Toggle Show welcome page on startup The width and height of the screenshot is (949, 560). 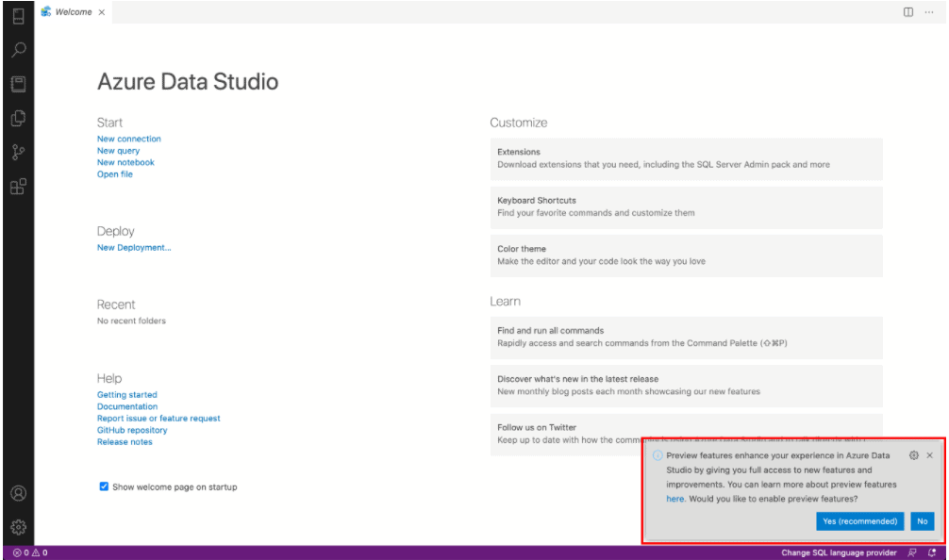click(104, 486)
